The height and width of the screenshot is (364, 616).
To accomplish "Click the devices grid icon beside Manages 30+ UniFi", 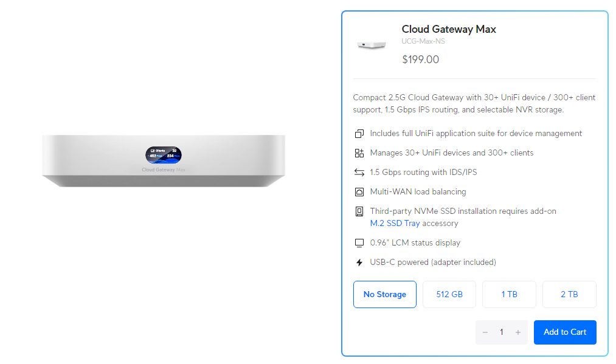I will 359,153.
